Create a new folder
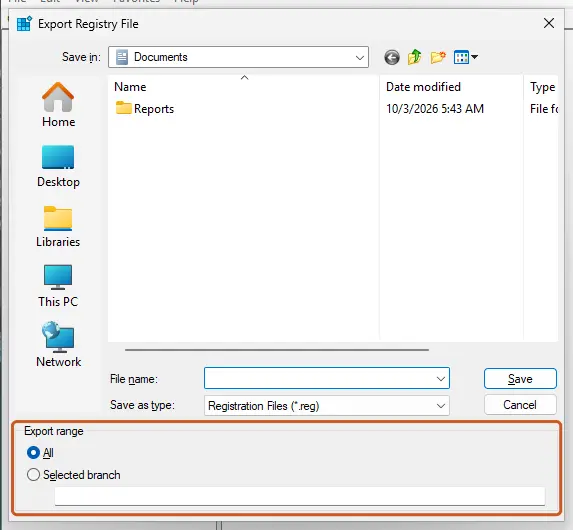573x530 pixels. click(x=438, y=57)
